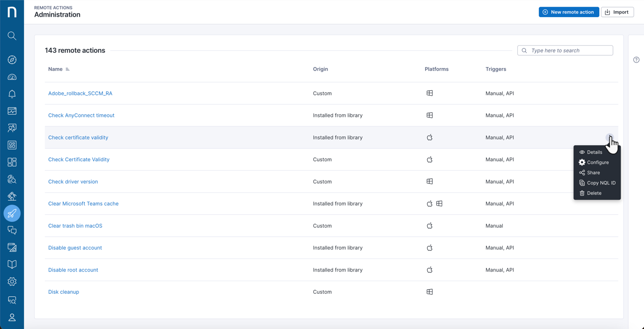Choose Copy NQL ID from the context menu
The image size is (644, 329).
600,182
